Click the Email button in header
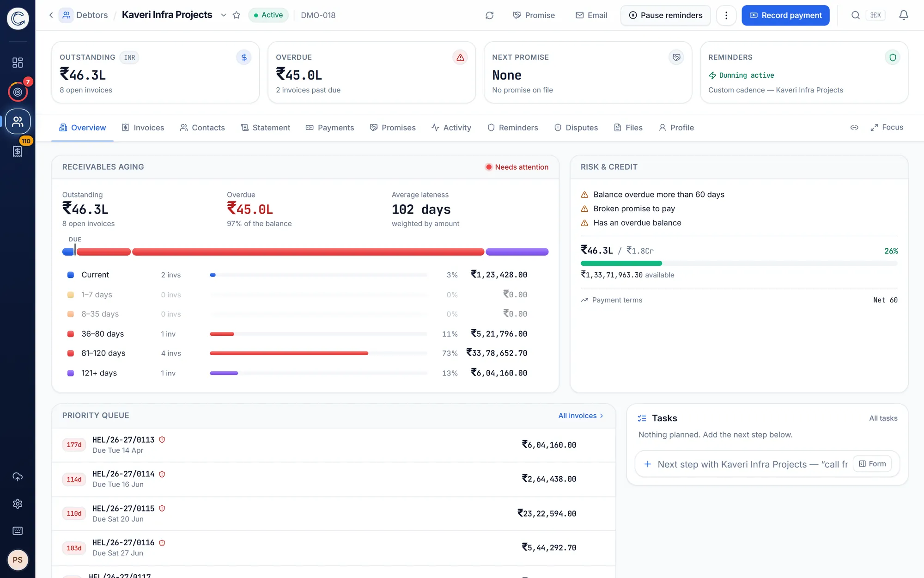This screenshot has width=924, height=578. (591, 15)
